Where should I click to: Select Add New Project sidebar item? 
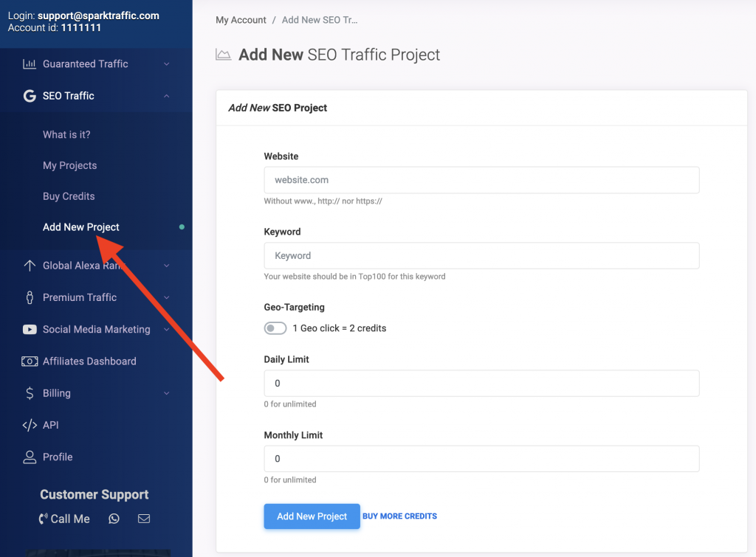coord(81,227)
